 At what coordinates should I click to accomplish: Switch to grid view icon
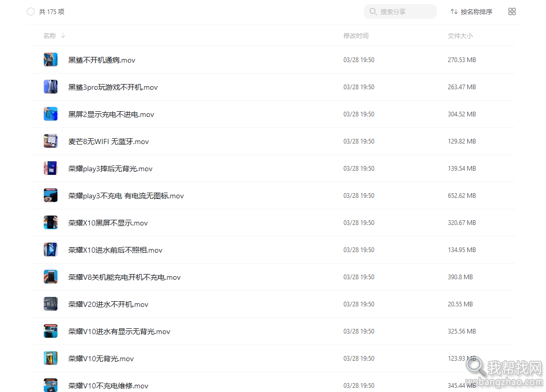pyautogui.click(x=512, y=11)
